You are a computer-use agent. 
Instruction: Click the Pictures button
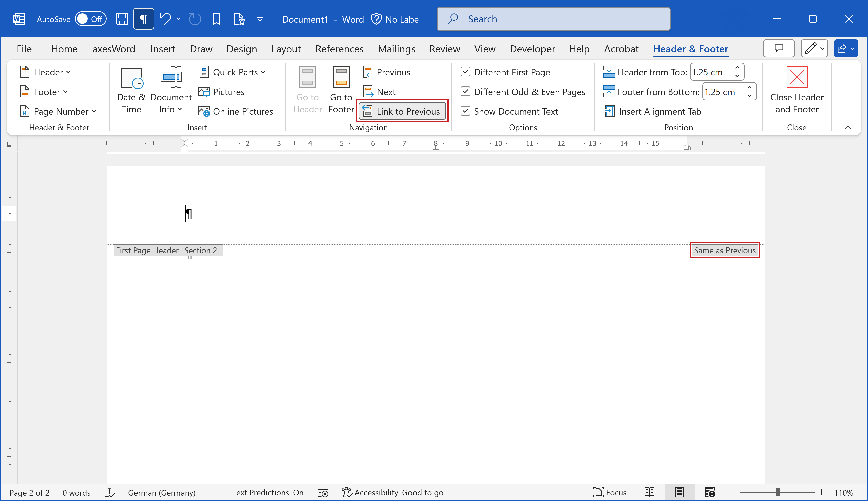(221, 92)
